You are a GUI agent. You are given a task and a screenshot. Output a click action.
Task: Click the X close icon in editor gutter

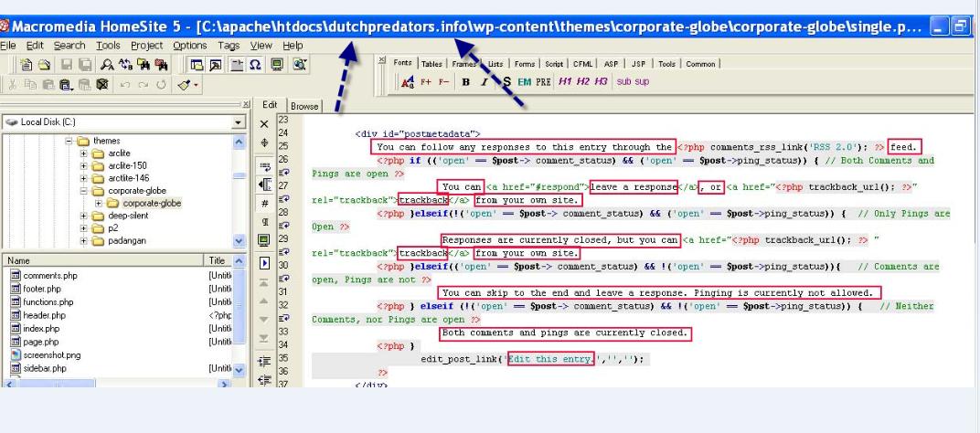tap(264, 124)
